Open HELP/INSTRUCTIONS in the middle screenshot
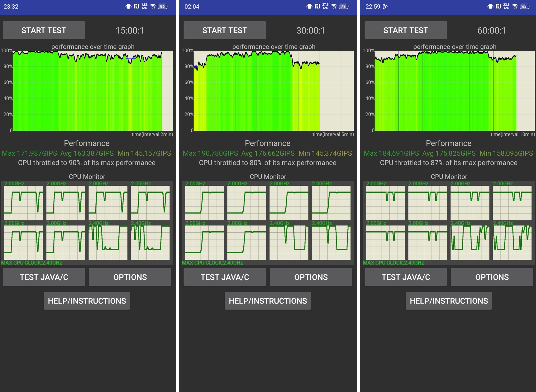The height and width of the screenshot is (392, 536). 268,301
